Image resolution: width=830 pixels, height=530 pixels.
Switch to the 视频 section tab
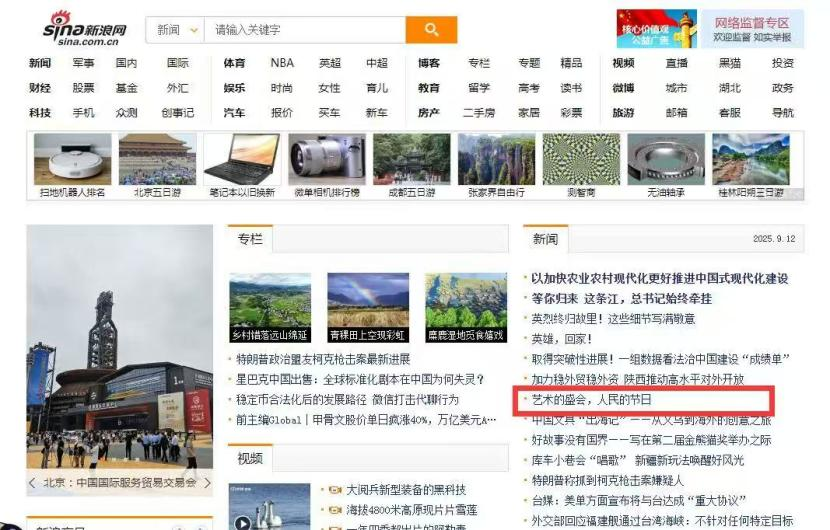click(250, 458)
